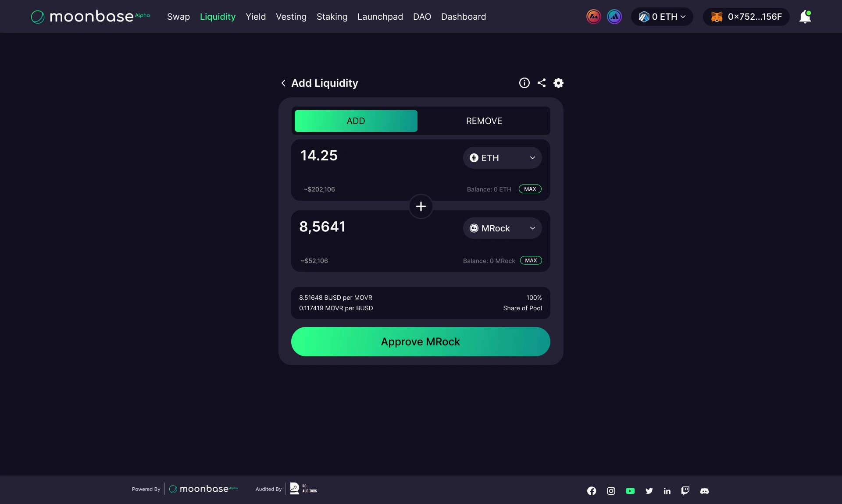Open the settings gear icon

(558, 83)
